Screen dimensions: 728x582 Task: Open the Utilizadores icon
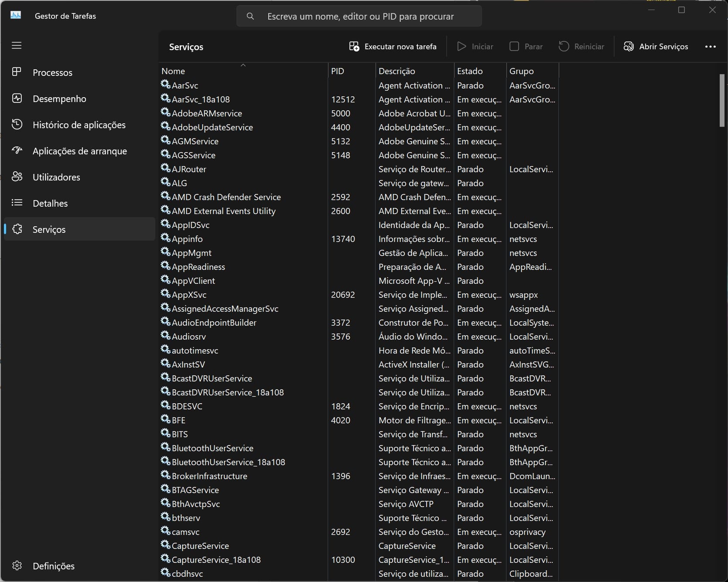(x=17, y=177)
